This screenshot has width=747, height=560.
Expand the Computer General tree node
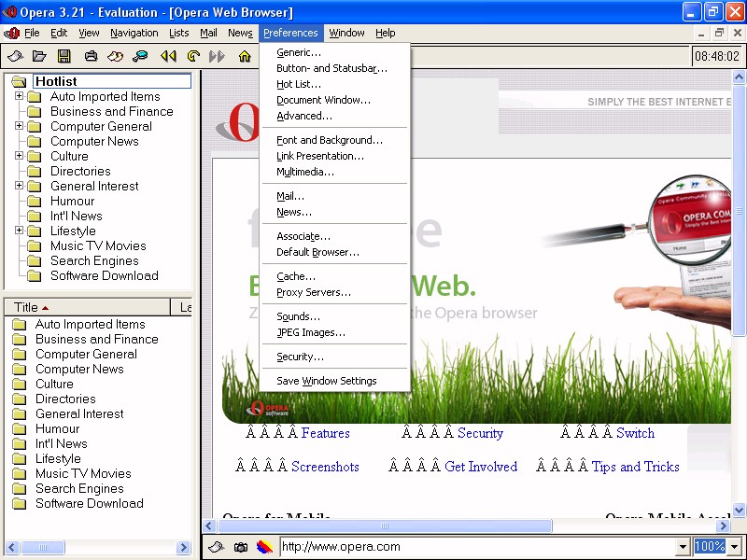tap(19, 126)
